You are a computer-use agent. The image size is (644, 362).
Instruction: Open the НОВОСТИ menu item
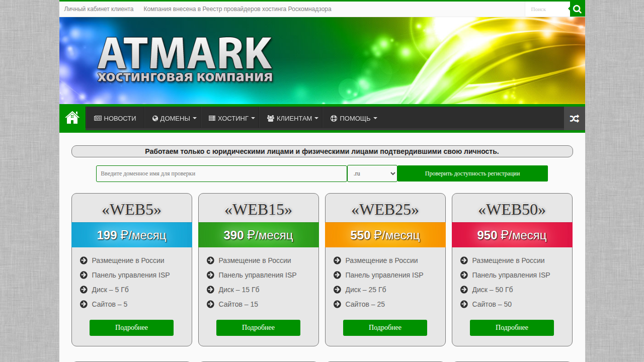[115, 119]
